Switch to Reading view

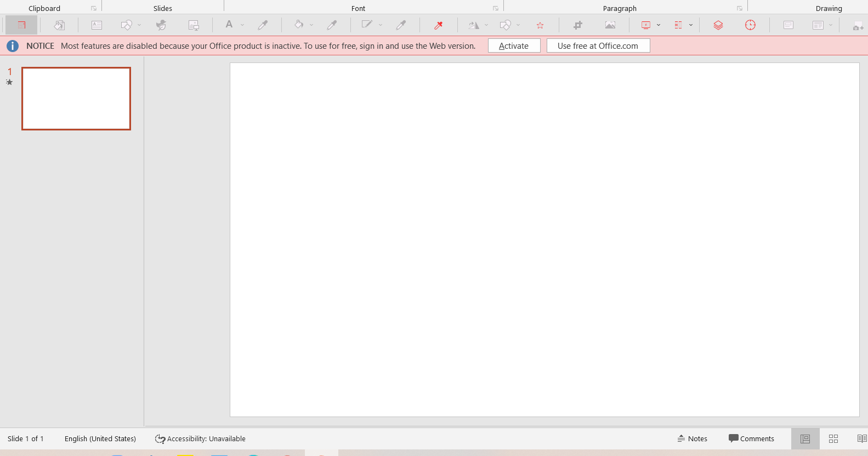point(861,438)
